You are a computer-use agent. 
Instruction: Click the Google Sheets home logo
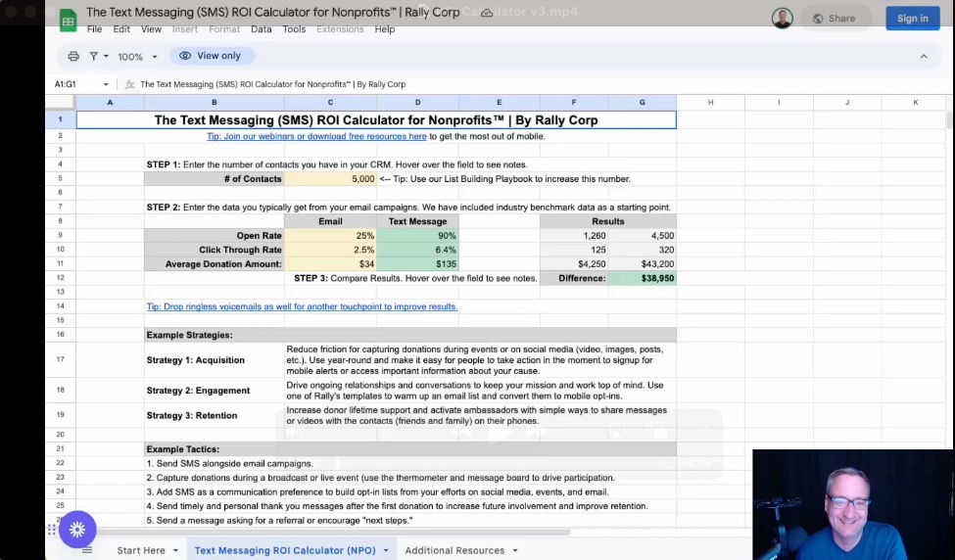coord(68,20)
